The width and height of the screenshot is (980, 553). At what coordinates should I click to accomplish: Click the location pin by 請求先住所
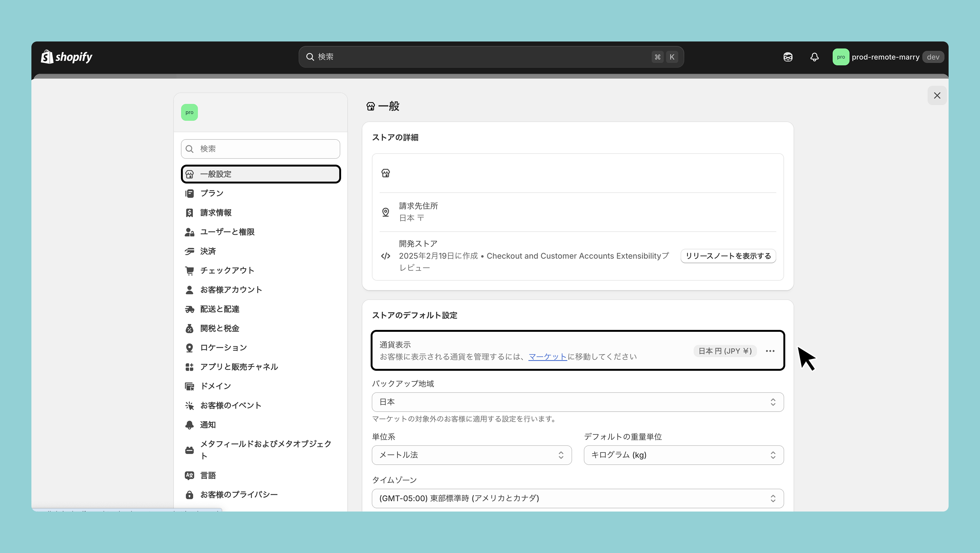tap(385, 212)
